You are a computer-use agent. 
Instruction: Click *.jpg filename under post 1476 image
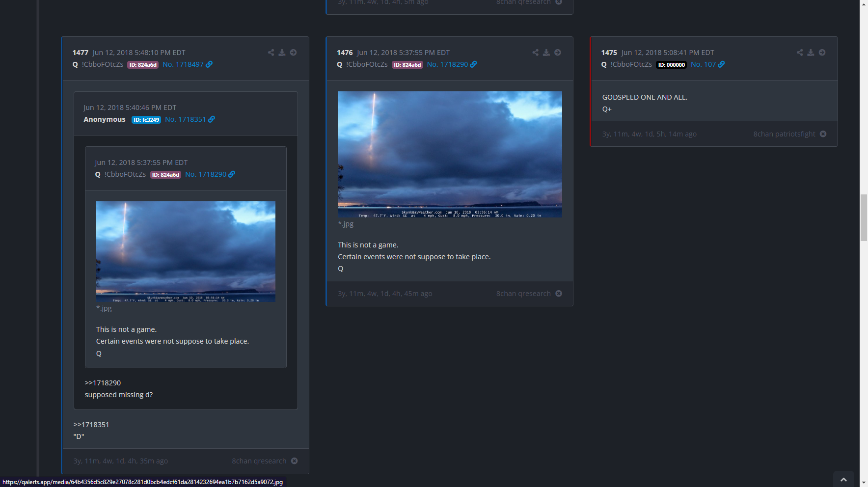pos(346,224)
